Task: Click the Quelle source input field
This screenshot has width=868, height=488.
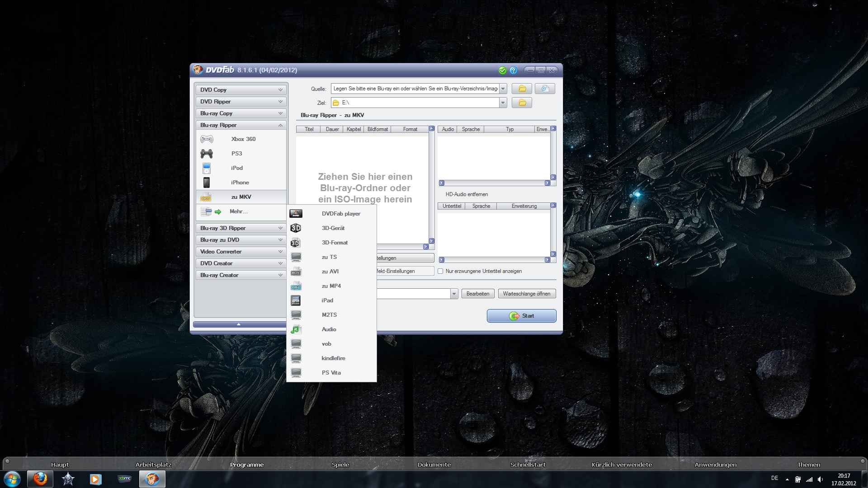Action: click(x=415, y=89)
